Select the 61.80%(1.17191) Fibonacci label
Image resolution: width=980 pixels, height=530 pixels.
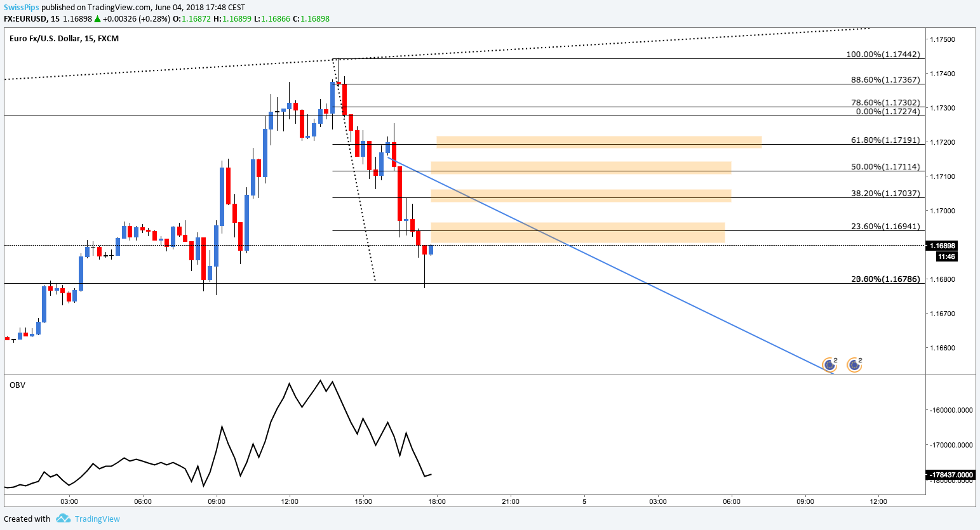(885, 140)
